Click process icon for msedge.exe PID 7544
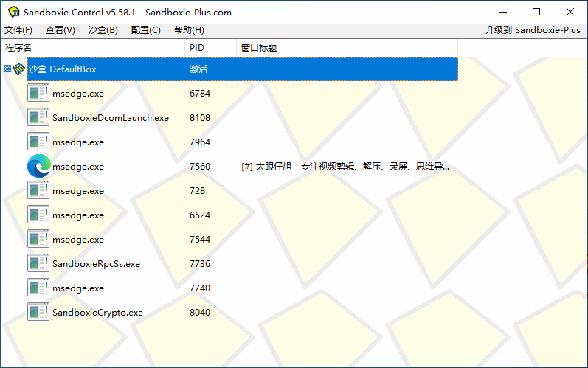 pyautogui.click(x=38, y=239)
